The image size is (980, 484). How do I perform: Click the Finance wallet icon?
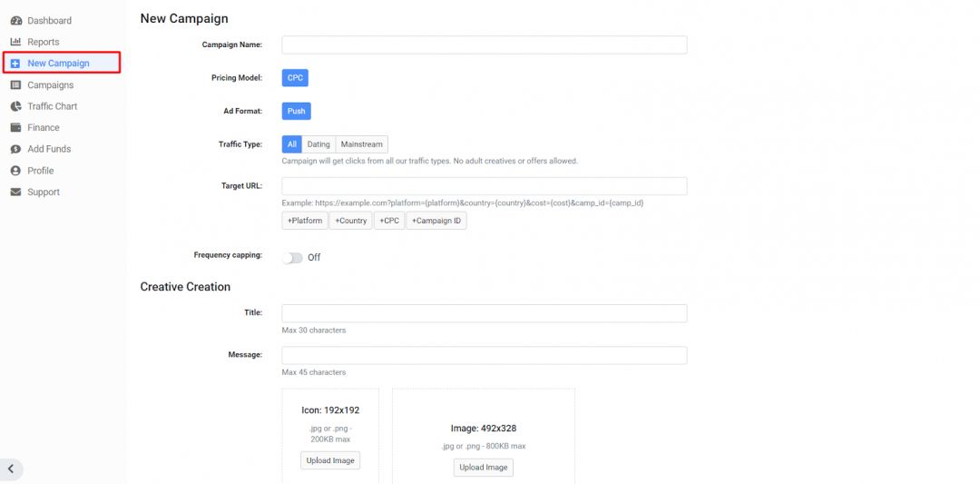coord(15,128)
